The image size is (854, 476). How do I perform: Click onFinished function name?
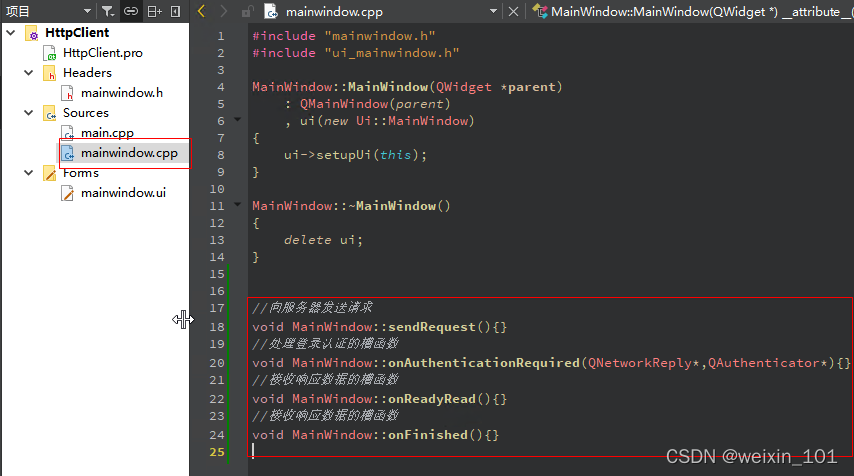428,435
